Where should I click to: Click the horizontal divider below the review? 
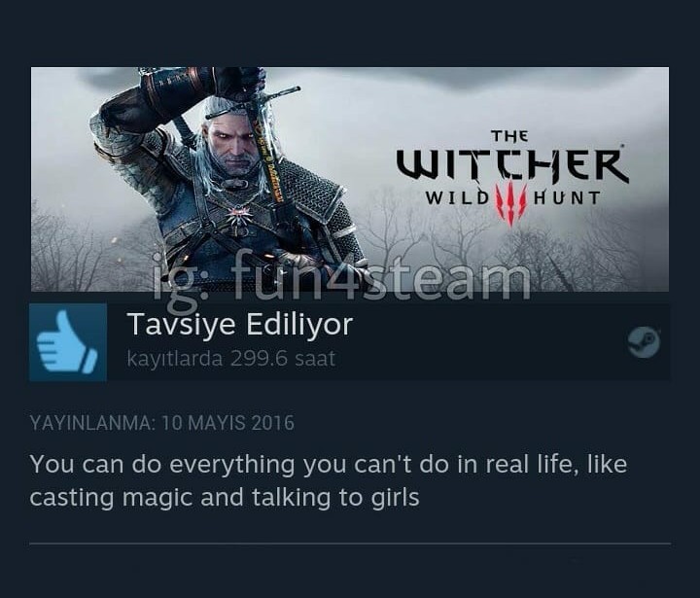pos(350,544)
